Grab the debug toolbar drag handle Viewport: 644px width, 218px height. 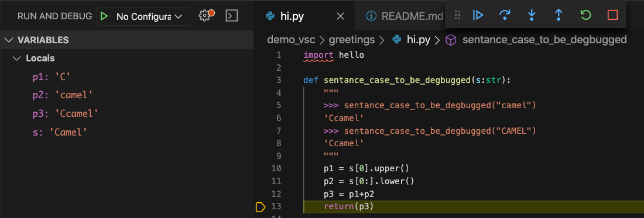pos(458,15)
